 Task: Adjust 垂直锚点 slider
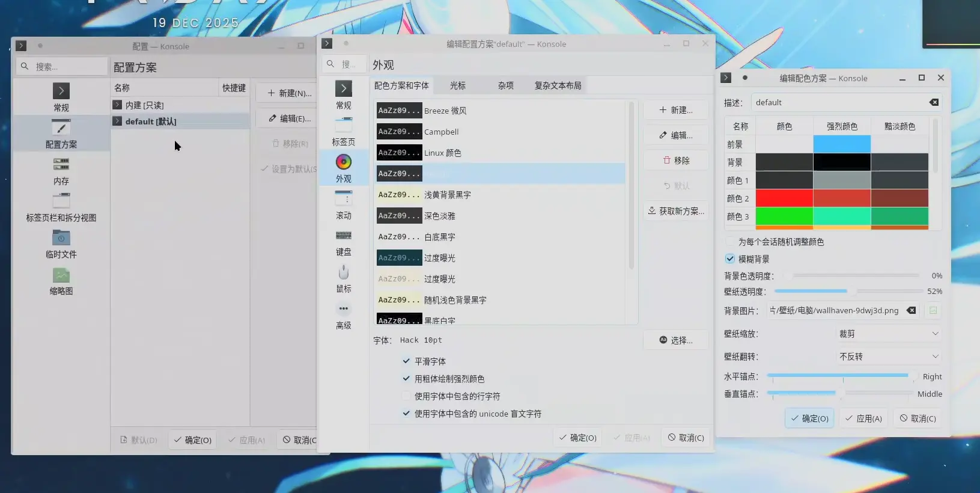842,393
